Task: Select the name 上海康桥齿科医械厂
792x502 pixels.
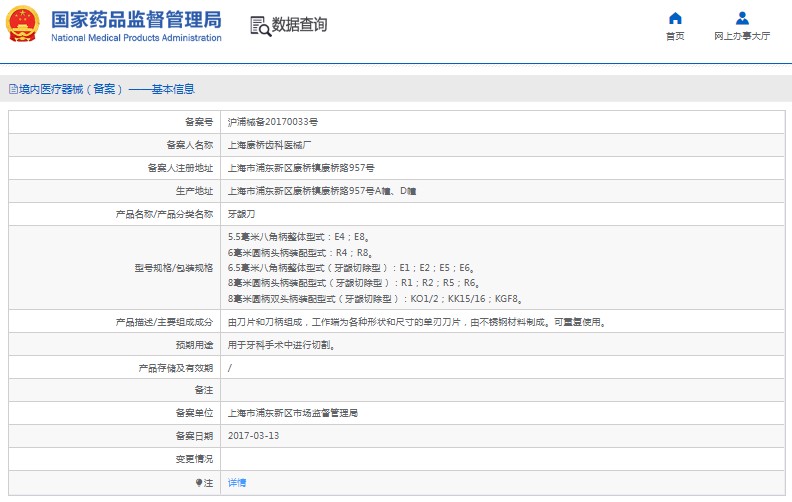Action: tap(269, 145)
